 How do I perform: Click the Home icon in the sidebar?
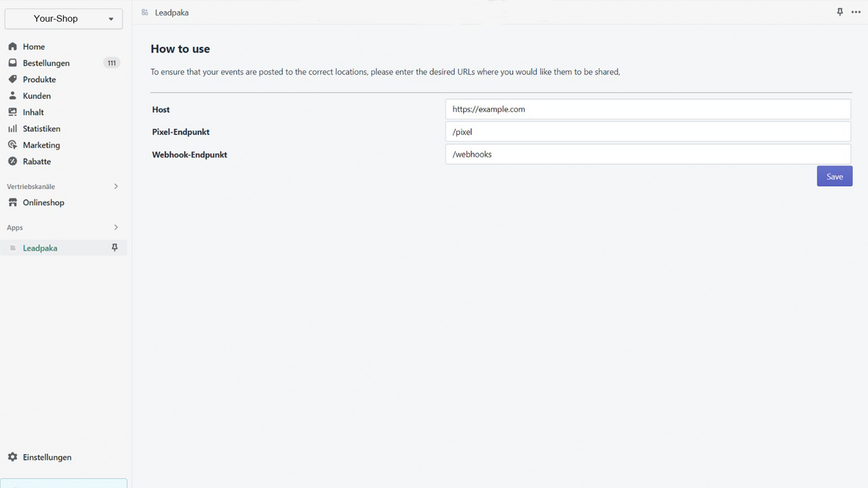click(x=12, y=46)
